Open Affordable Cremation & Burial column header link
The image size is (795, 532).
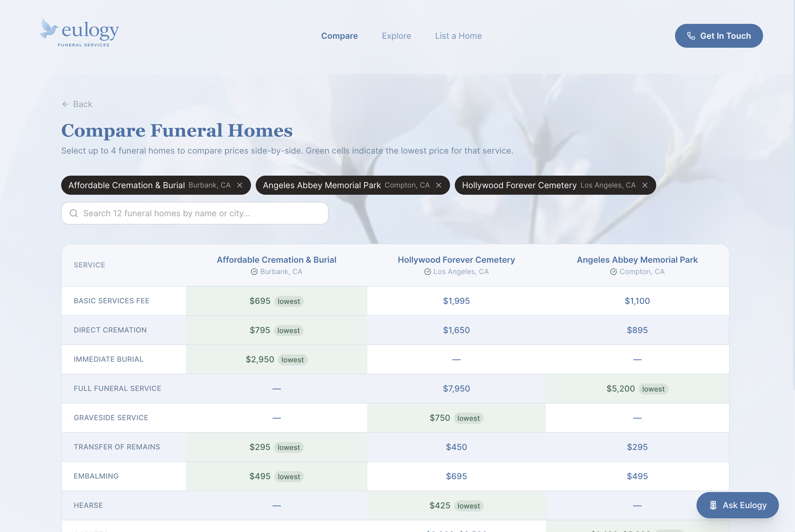click(x=276, y=260)
